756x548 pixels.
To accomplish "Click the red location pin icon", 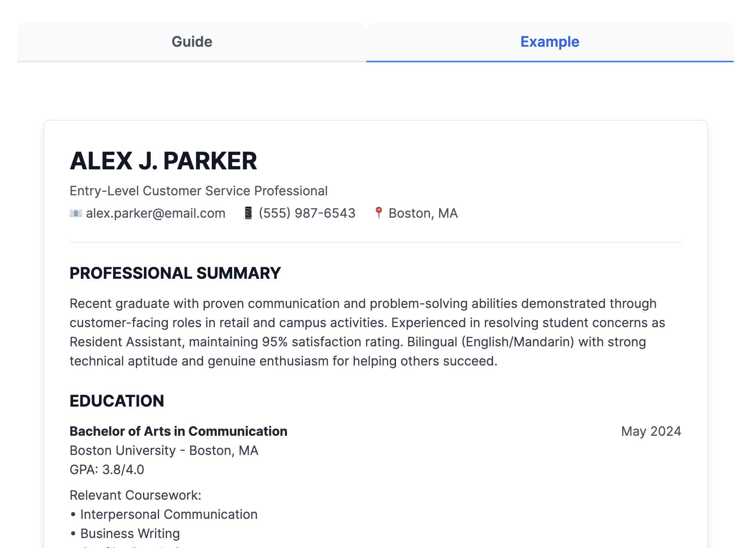I will coord(378,212).
